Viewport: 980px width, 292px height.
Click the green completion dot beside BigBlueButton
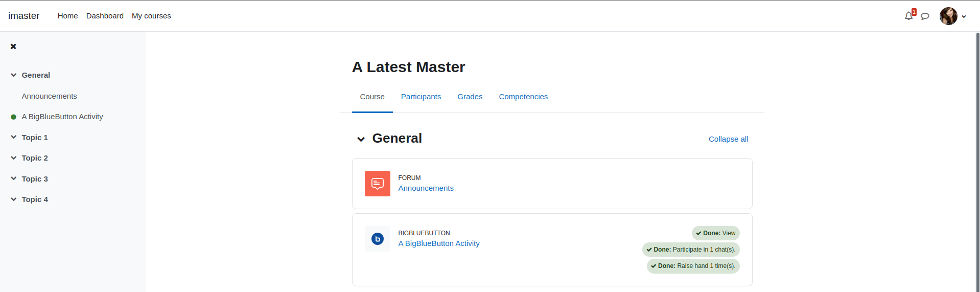tap(14, 117)
